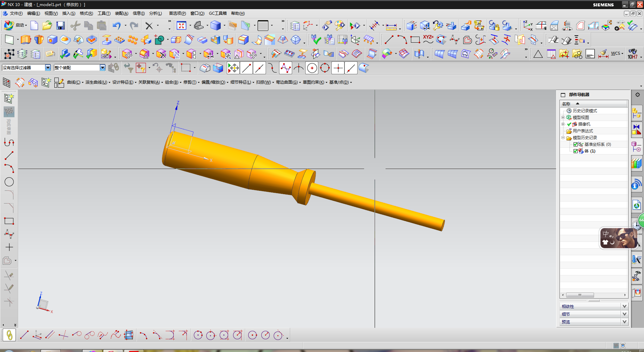Collapse the 模型历史记录 tree node
This screenshot has width=644, height=352.
[563, 138]
